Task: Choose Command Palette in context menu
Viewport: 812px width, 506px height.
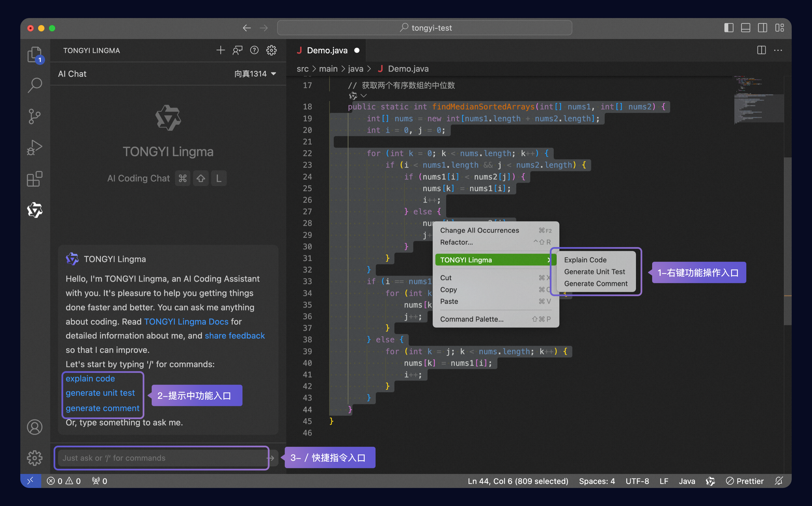Action: pos(471,319)
